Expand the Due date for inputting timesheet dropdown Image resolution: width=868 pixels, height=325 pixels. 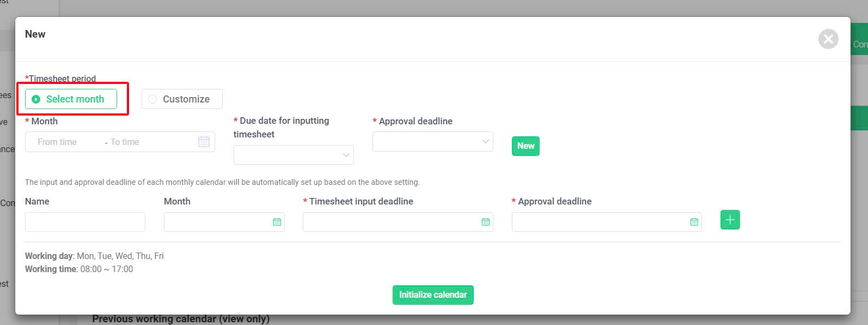[294, 155]
